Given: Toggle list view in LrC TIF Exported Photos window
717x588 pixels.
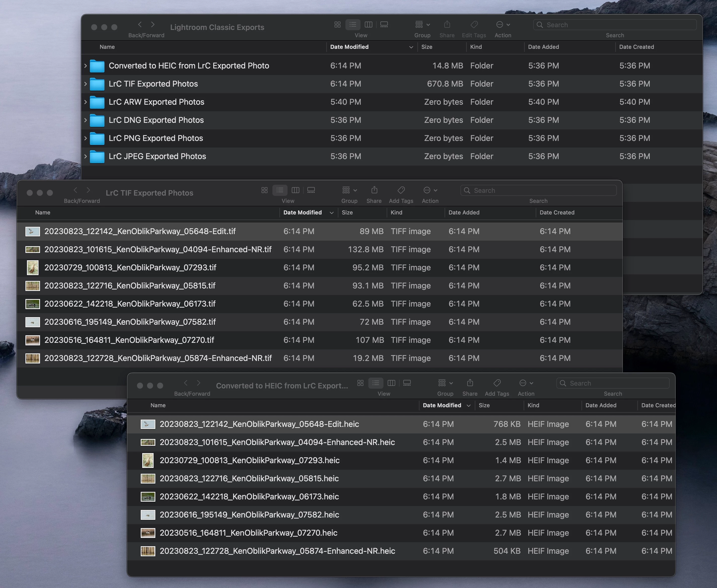Looking at the screenshot, I should (280, 190).
